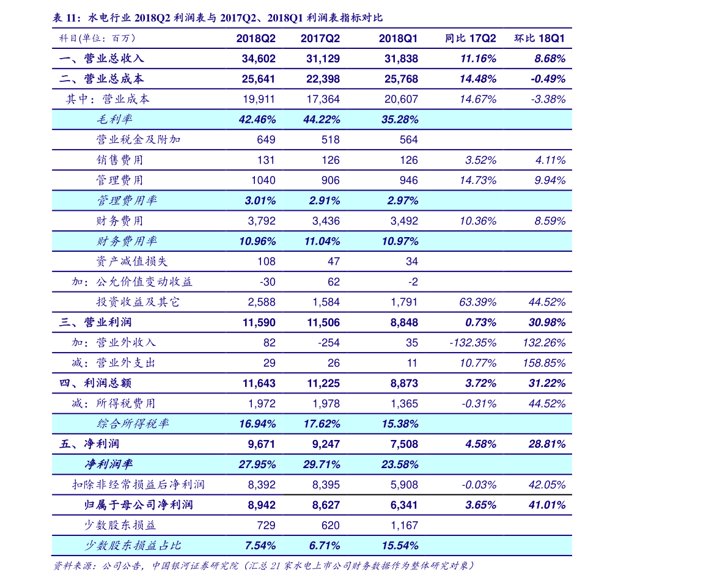Screen dimensions: 728x583
Task: Click the 投资收益及其它 row label
Action: coord(138,302)
